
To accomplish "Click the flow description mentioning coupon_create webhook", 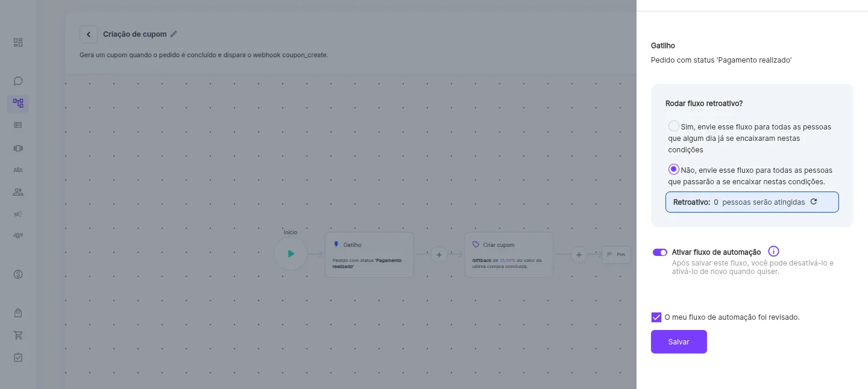I will pos(204,55).
